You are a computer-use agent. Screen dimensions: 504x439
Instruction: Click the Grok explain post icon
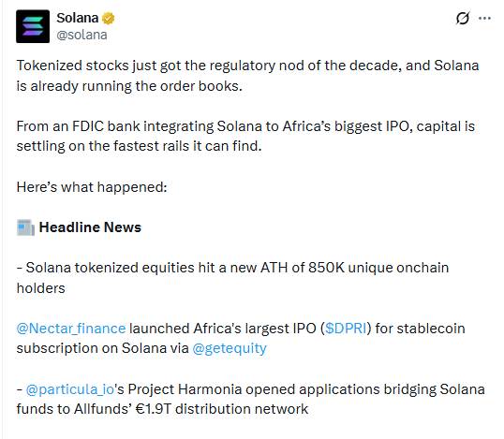[463, 18]
